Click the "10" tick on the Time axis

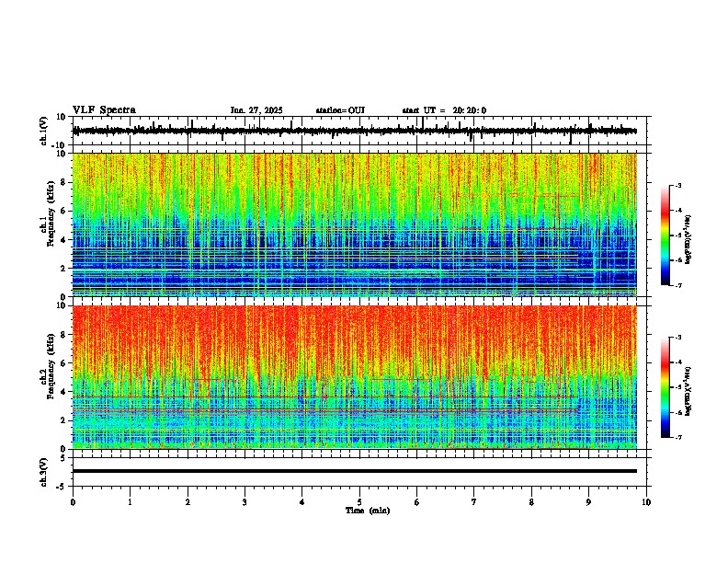tap(646, 502)
